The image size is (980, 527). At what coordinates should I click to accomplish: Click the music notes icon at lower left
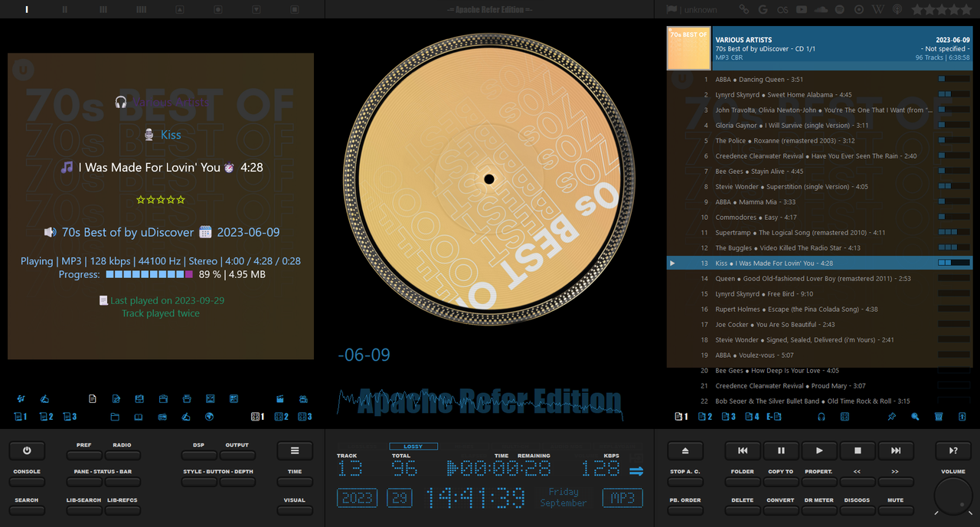point(21,398)
